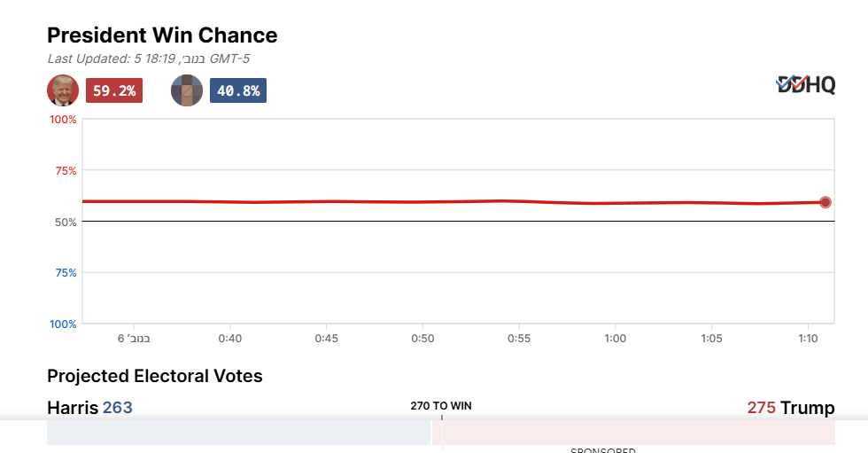Click the 1:00 time label on the axis
The height and width of the screenshot is (453, 868).
[615, 339]
